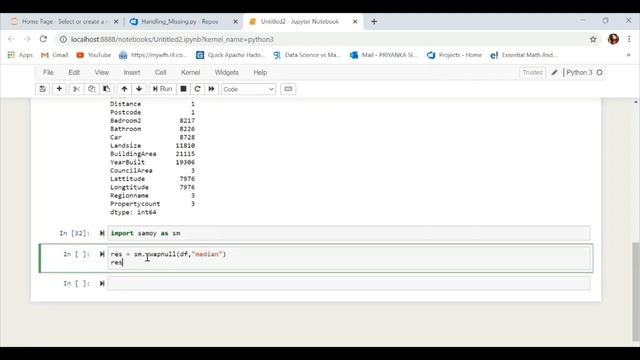Switch to the Home Page browser tab
Screen dimensions: 640x360
(63, 22)
